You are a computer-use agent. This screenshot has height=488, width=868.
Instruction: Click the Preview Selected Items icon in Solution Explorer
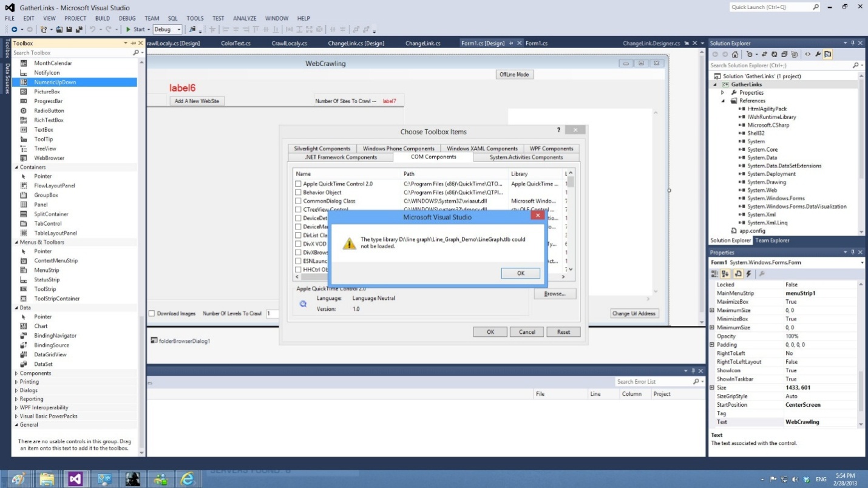[828, 54]
